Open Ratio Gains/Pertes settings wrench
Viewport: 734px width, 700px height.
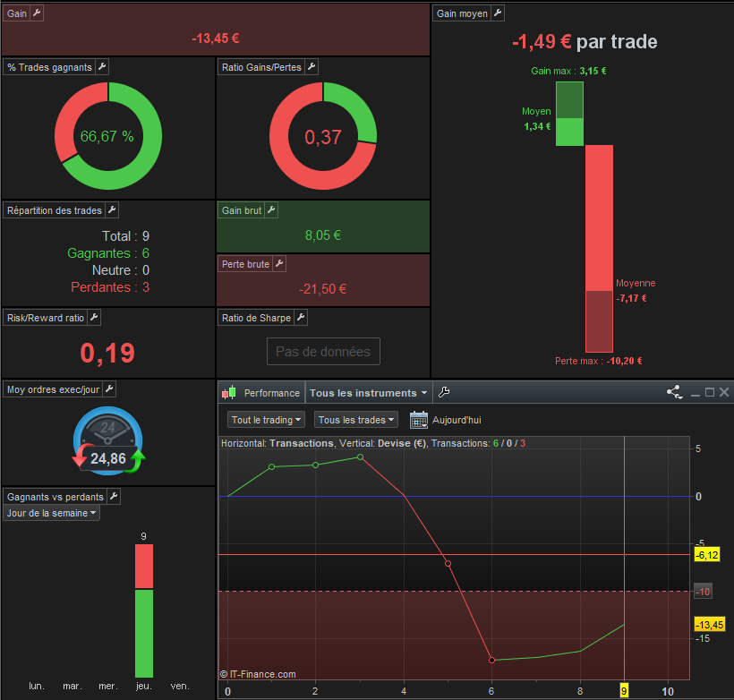tap(312, 67)
